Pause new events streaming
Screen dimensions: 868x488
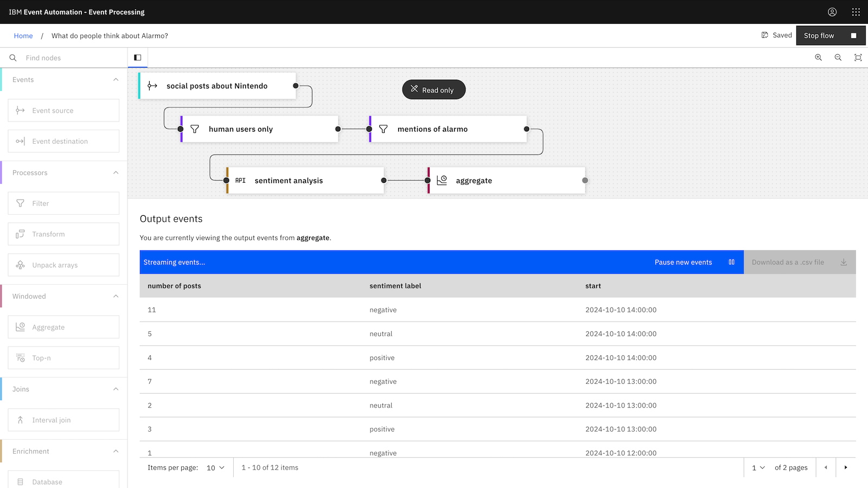(694, 262)
